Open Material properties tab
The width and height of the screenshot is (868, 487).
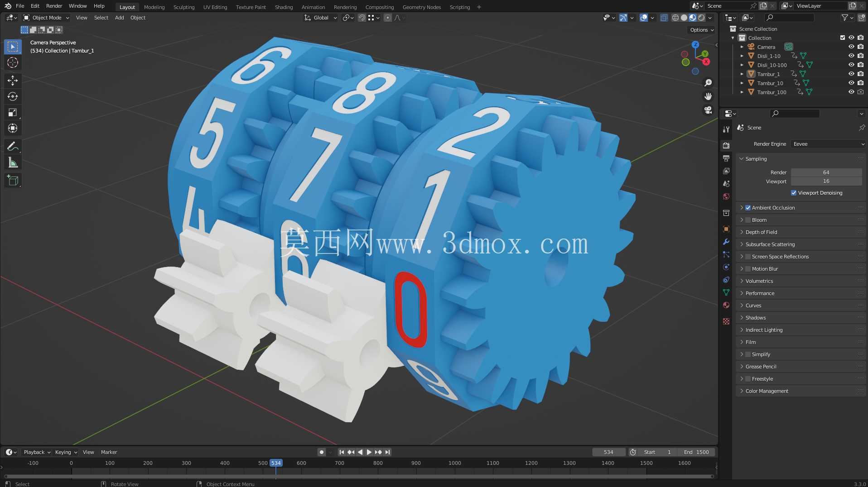click(726, 305)
